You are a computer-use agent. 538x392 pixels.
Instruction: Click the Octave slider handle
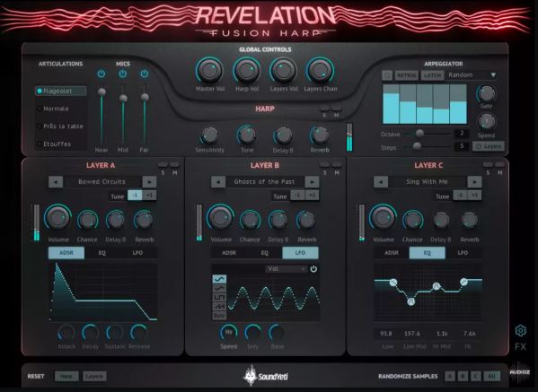[419, 133]
